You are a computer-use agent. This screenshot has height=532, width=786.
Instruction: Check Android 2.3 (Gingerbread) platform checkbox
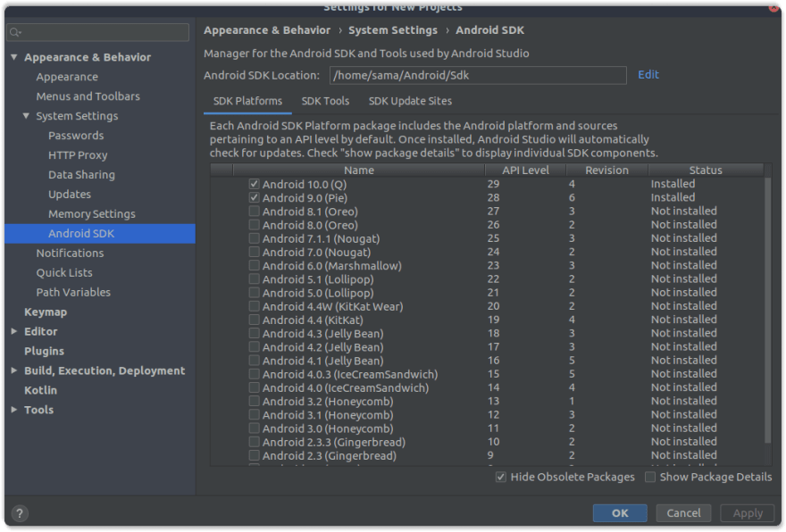[x=255, y=455]
